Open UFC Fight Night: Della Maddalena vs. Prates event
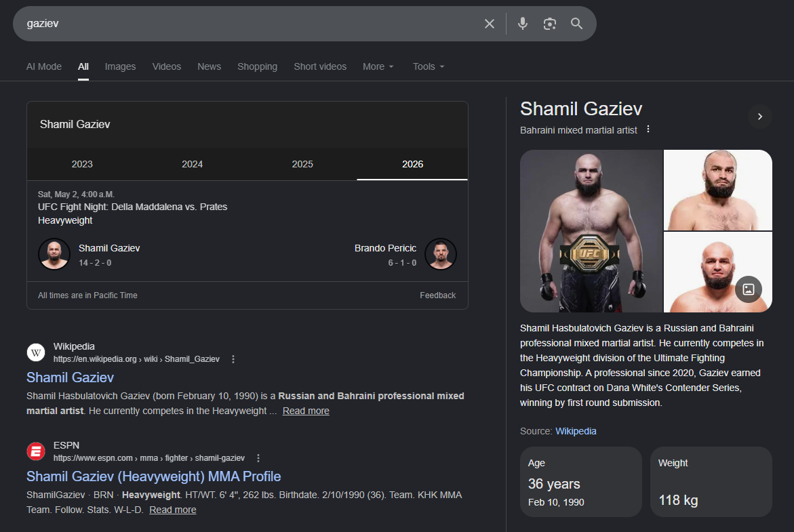The height and width of the screenshot is (532, 794). pyautogui.click(x=133, y=207)
